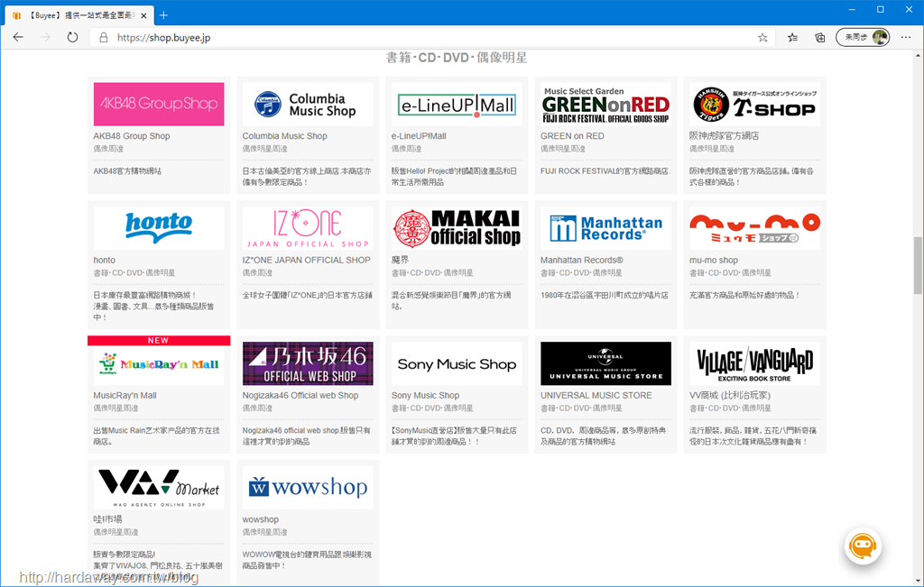Screen dimensions: 924x587
Task: Open the AKB48 Group Shop title link
Action: pyautogui.click(x=132, y=136)
